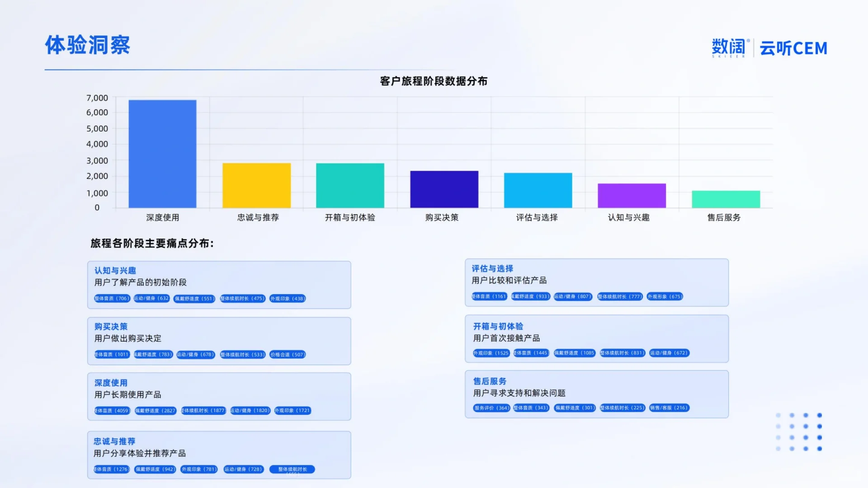
Task: Click the 客户旅程阶段数据分布 chart title
Action: tap(435, 82)
